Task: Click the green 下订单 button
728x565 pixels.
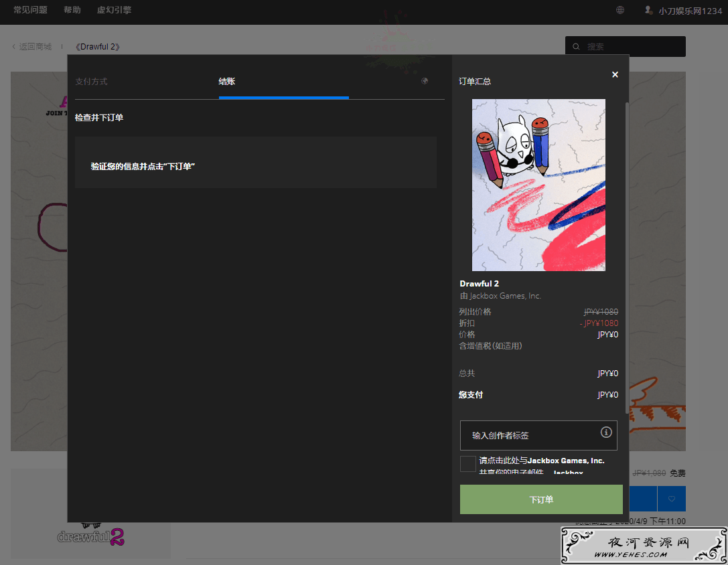Action: pos(541,499)
